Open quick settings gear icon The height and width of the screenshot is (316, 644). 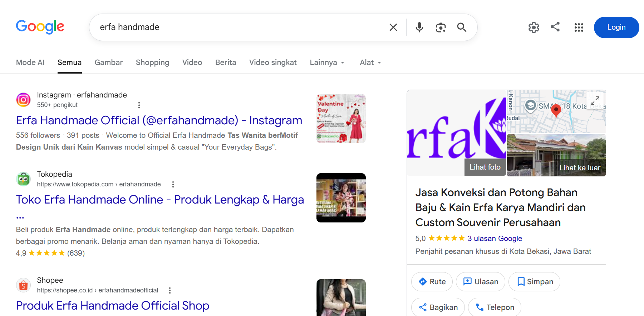click(x=534, y=27)
